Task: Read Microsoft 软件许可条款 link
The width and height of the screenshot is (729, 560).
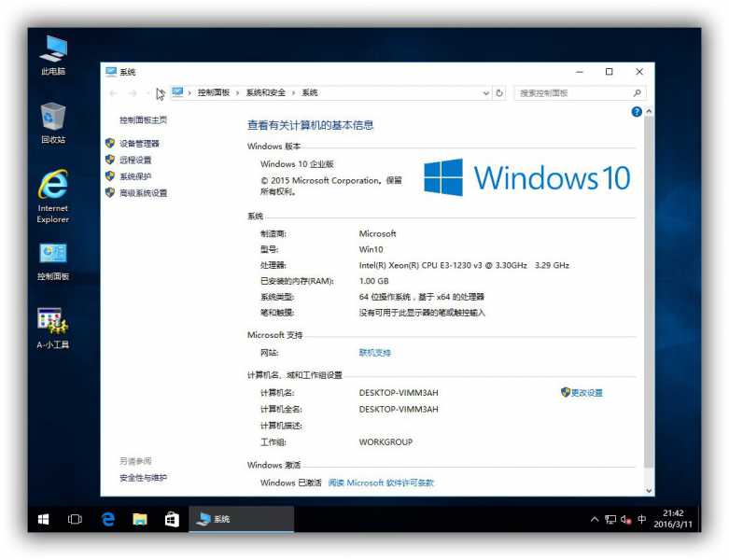Action: coord(381,483)
